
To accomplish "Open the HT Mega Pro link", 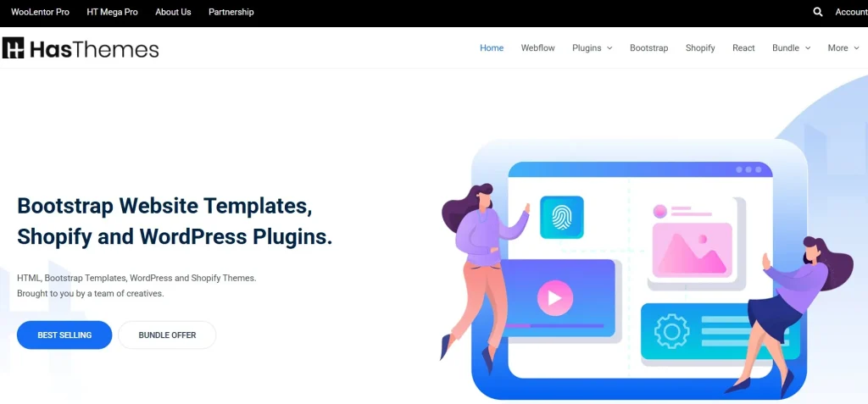I will (x=113, y=12).
